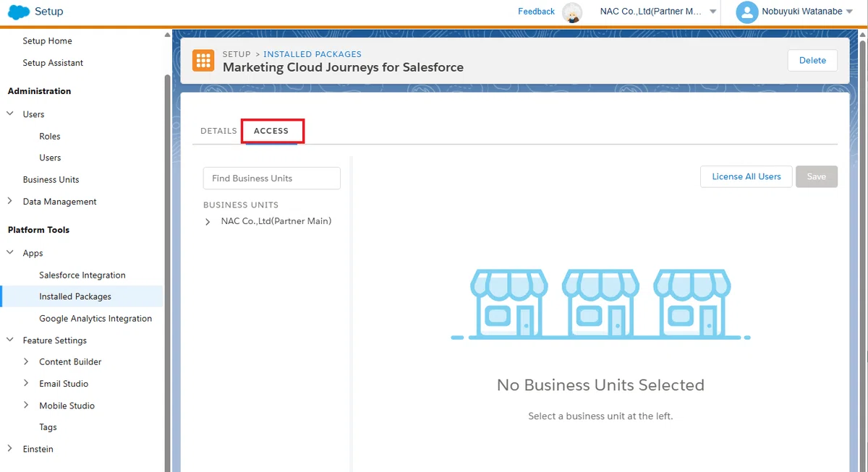Expand the Mobile Studio node
Screen dimensions: 868x472
[x=27, y=406]
